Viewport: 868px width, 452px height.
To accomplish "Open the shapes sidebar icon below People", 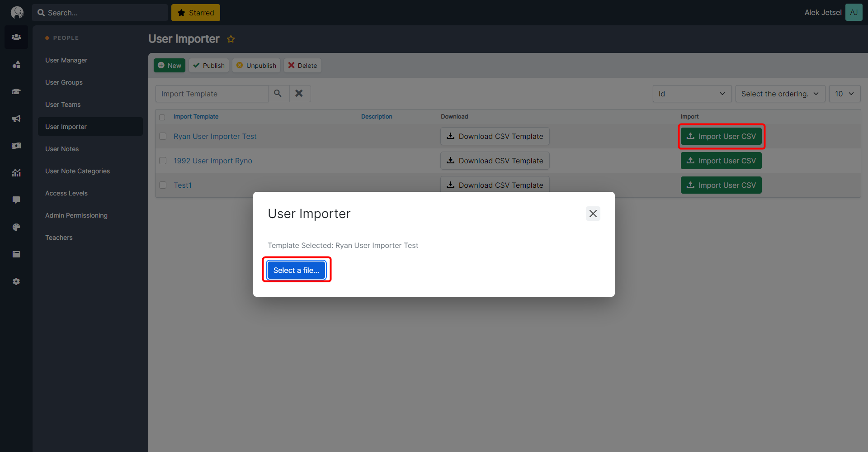I will [16, 64].
